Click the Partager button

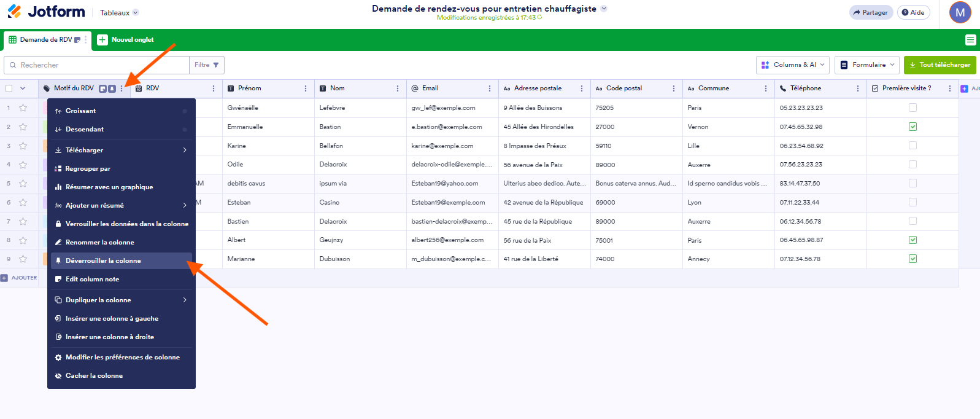point(870,12)
